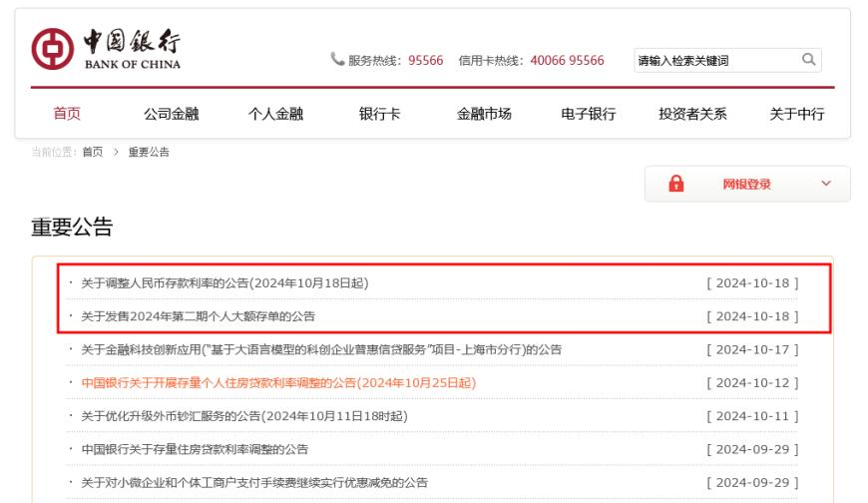Click the phone icon beside 服务热线
Viewport: 868px width, 503px height.
tap(337, 59)
